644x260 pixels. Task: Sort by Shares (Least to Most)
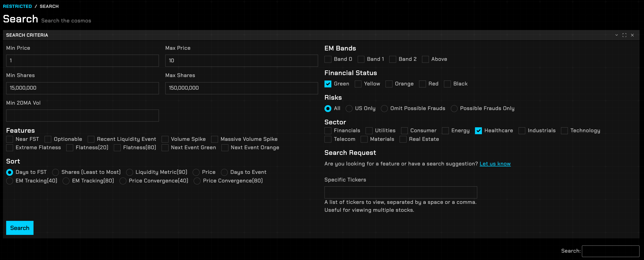pyautogui.click(x=55, y=172)
